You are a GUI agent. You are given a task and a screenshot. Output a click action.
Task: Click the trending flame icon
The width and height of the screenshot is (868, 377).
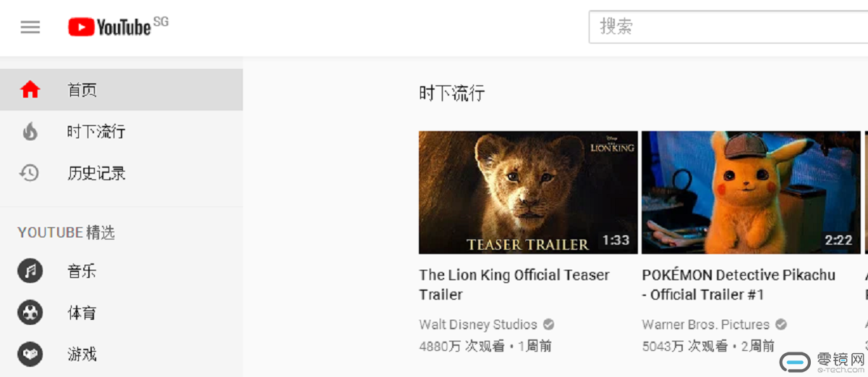tap(30, 131)
